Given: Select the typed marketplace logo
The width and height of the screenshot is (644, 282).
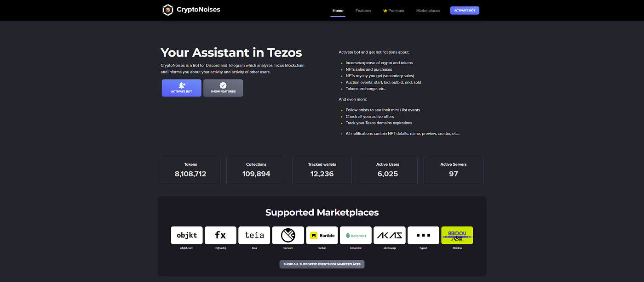Looking at the screenshot, I should [x=423, y=235].
